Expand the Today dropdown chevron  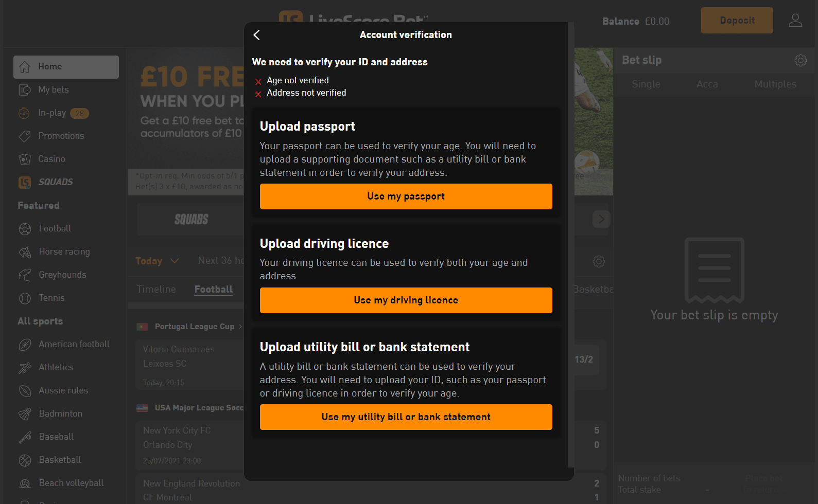pyautogui.click(x=175, y=261)
